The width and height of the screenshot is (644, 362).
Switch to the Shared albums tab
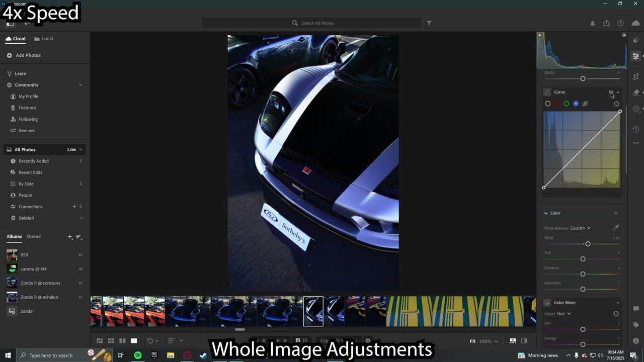(x=34, y=236)
